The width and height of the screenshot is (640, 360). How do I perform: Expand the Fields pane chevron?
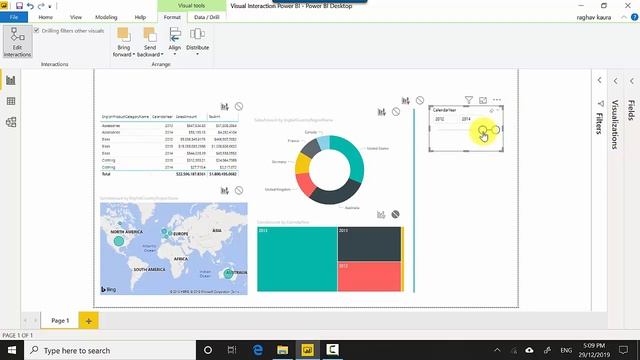tap(631, 81)
